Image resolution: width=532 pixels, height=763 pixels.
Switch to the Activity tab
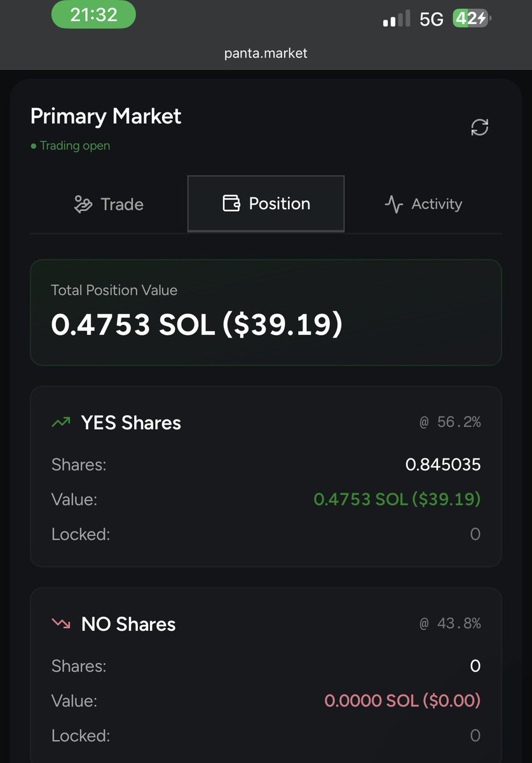(423, 204)
